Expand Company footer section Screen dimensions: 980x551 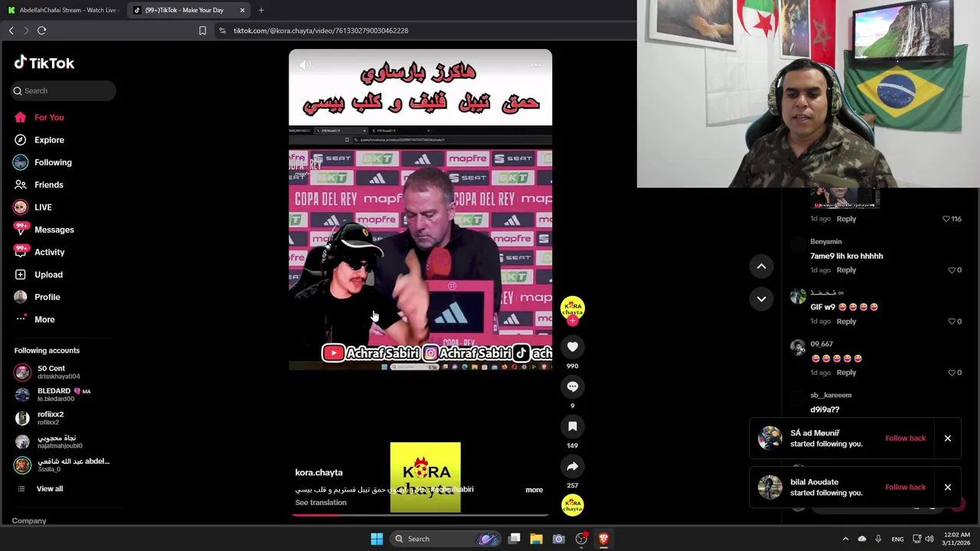(x=29, y=520)
